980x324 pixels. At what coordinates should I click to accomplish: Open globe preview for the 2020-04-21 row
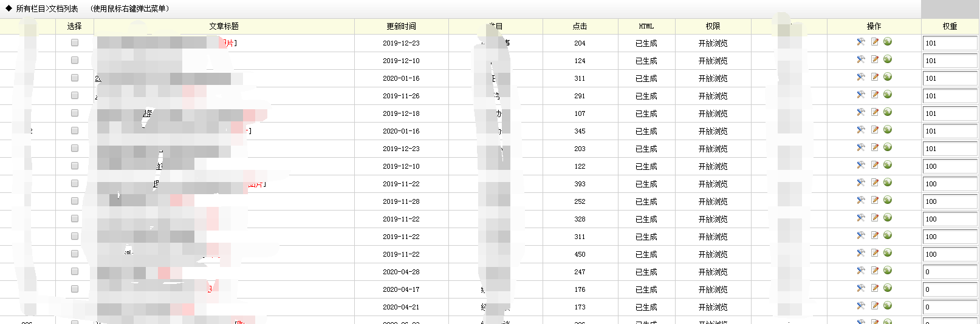888,306
